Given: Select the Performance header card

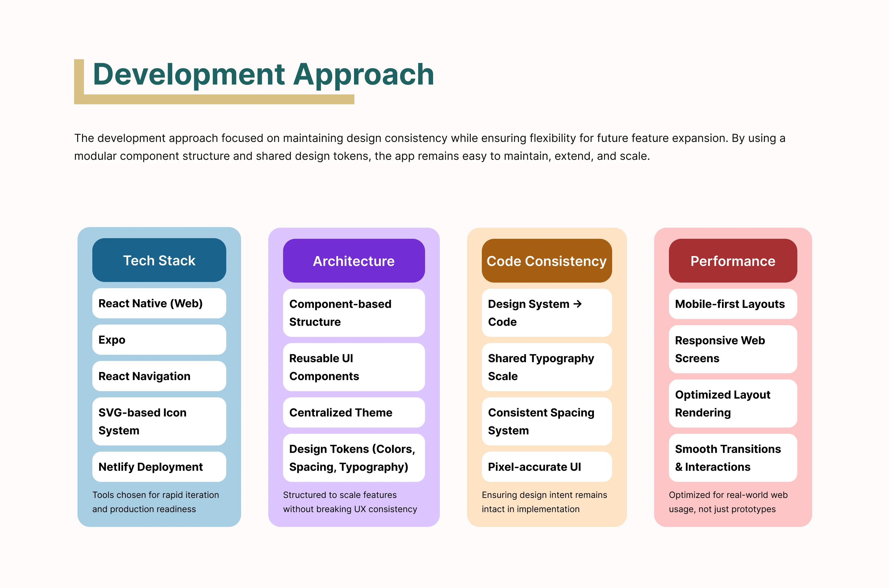Looking at the screenshot, I should [x=732, y=261].
